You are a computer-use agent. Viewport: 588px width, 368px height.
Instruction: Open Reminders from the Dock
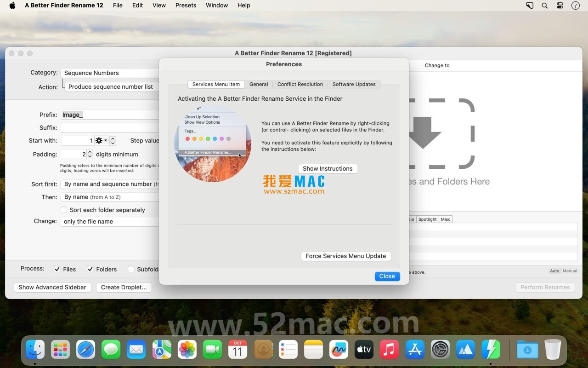point(288,350)
